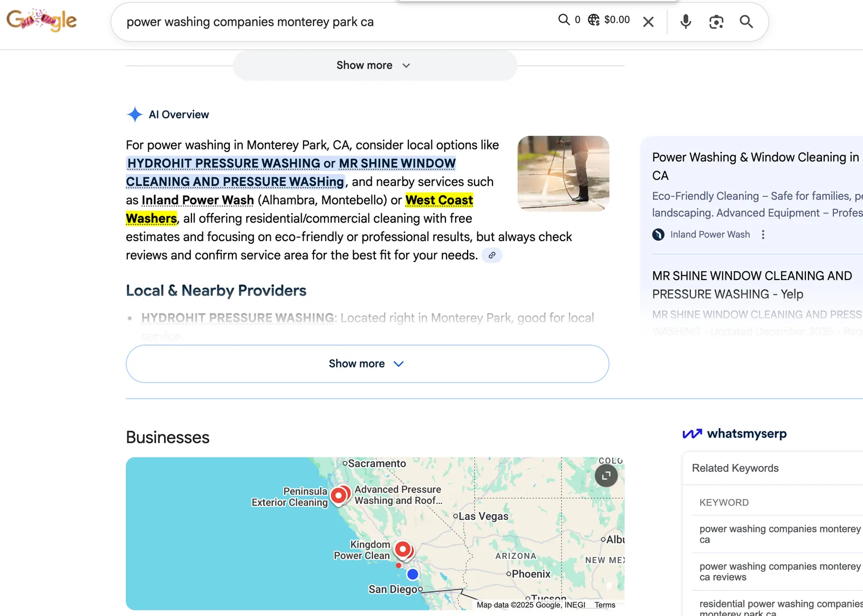This screenshot has height=616, width=863.
Task: Click the Google doodle logo
Action: click(41, 20)
